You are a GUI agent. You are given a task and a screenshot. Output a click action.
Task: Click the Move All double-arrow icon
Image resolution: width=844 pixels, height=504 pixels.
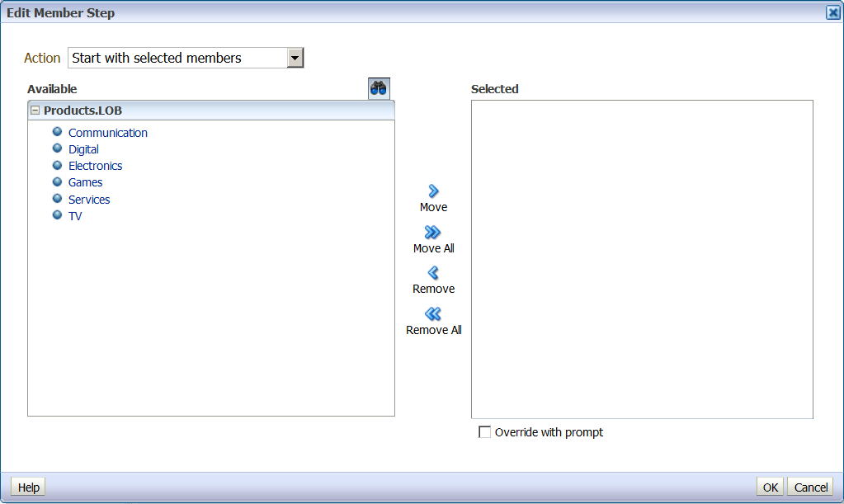click(x=432, y=233)
